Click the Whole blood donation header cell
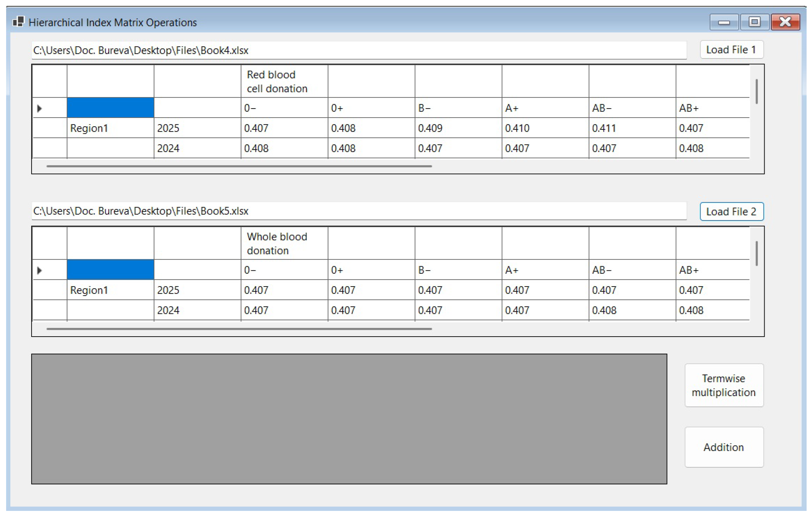 tap(284, 243)
